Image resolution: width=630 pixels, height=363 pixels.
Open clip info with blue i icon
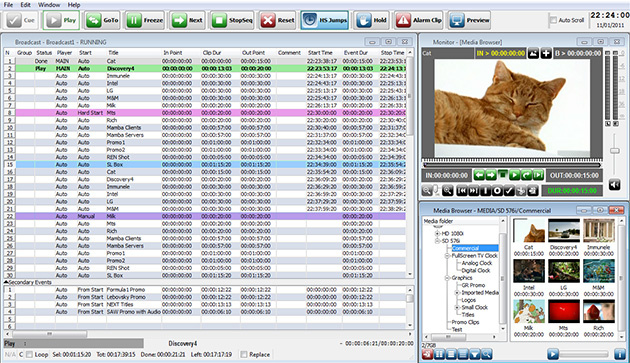(620, 354)
